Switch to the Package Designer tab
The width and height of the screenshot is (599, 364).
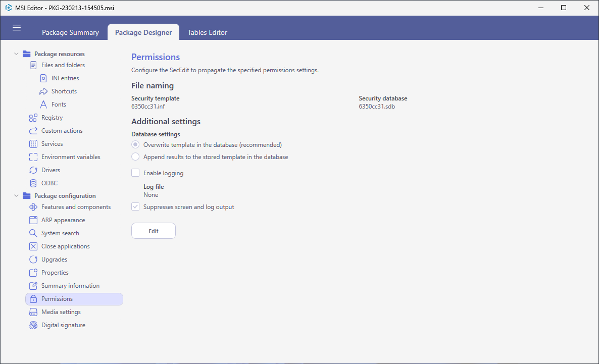point(143,32)
